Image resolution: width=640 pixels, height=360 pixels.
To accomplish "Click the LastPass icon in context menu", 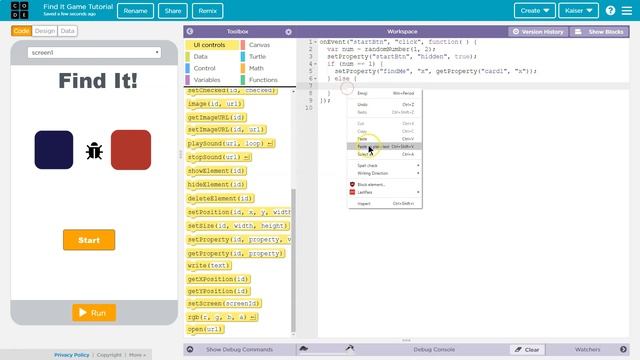I will pyautogui.click(x=352, y=192).
